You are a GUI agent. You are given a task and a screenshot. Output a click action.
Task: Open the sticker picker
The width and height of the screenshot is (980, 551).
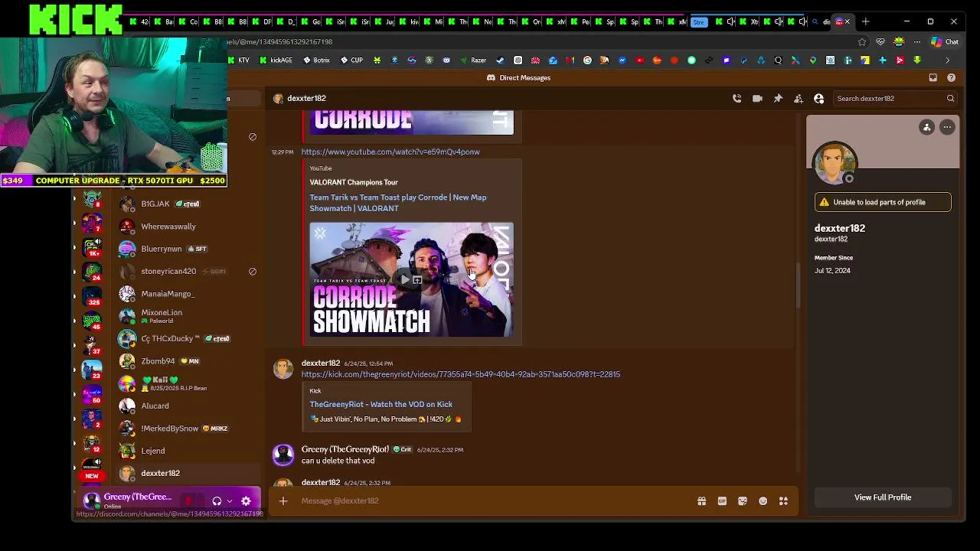(743, 500)
